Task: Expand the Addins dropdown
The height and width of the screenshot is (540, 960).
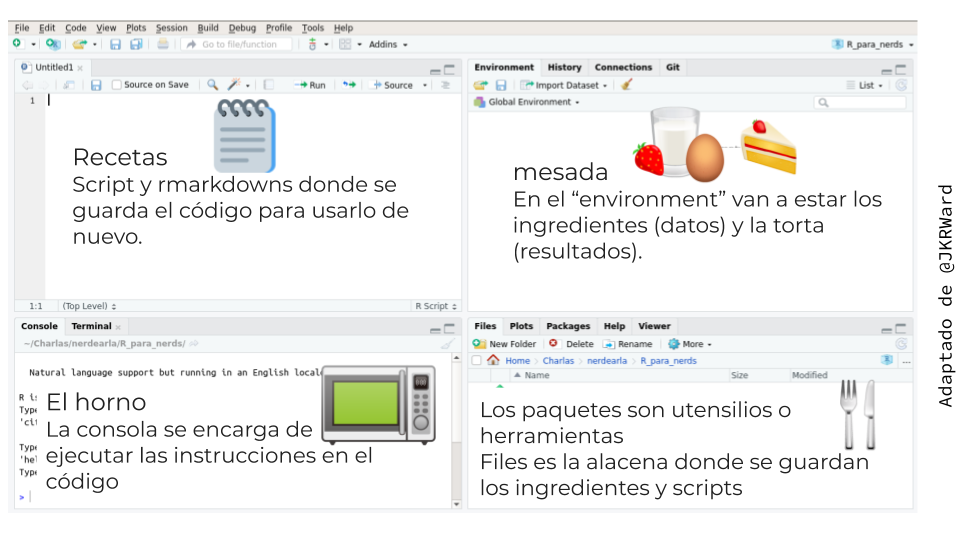Action: (x=388, y=44)
